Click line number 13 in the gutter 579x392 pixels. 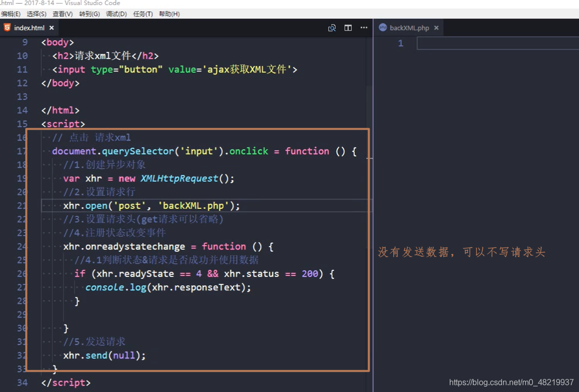tap(22, 97)
